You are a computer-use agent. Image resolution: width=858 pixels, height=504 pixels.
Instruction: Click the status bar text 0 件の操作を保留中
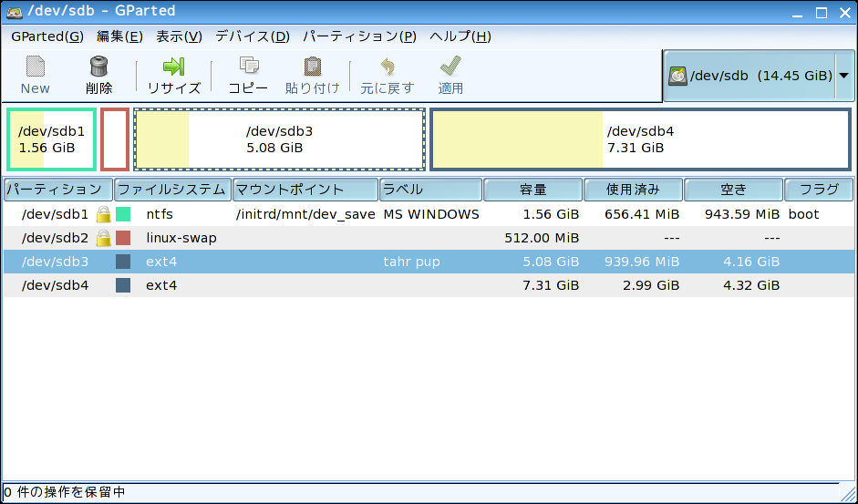click(x=64, y=492)
